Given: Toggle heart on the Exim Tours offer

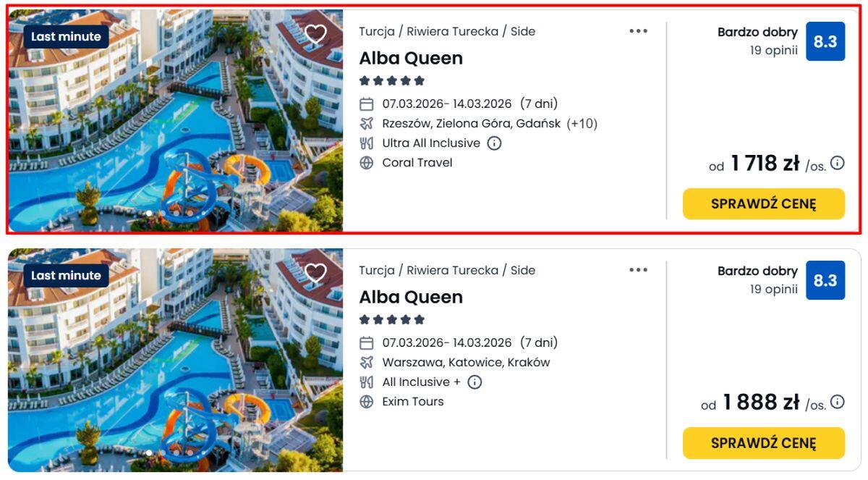Looking at the screenshot, I should (315, 273).
